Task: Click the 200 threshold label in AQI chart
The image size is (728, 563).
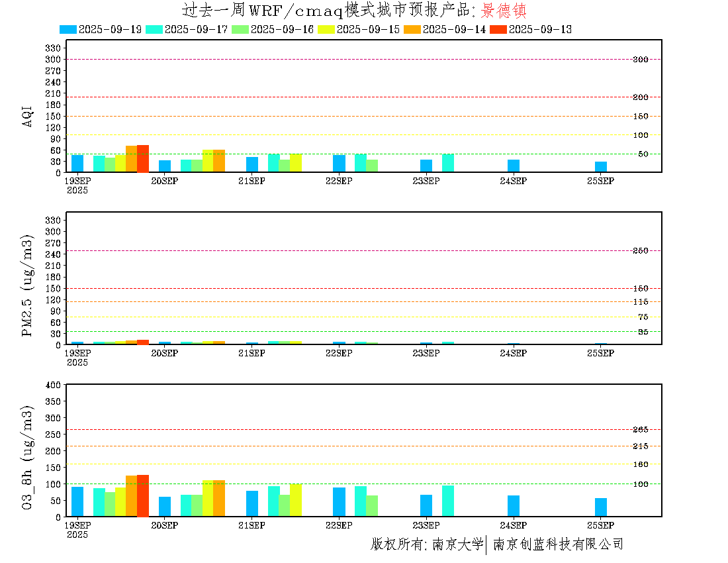Action: pos(641,97)
